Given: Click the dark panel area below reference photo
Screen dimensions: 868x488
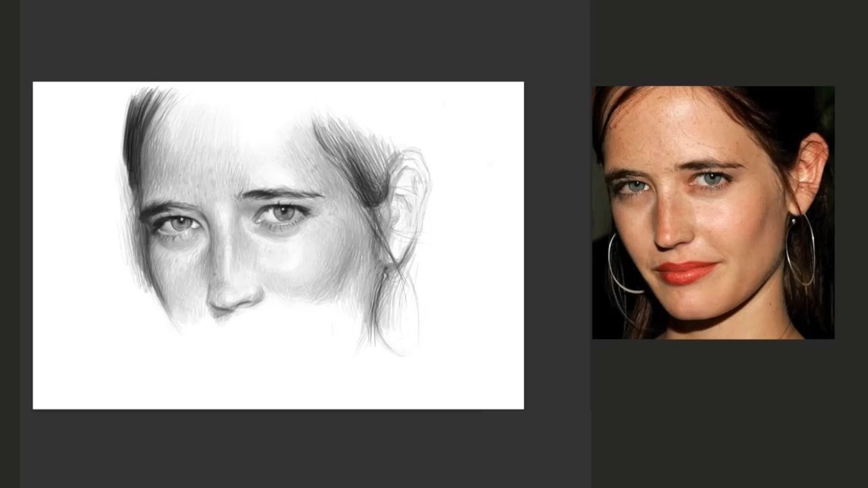Looking at the screenshot, I should pyautogui.click(x=712, y=413).
